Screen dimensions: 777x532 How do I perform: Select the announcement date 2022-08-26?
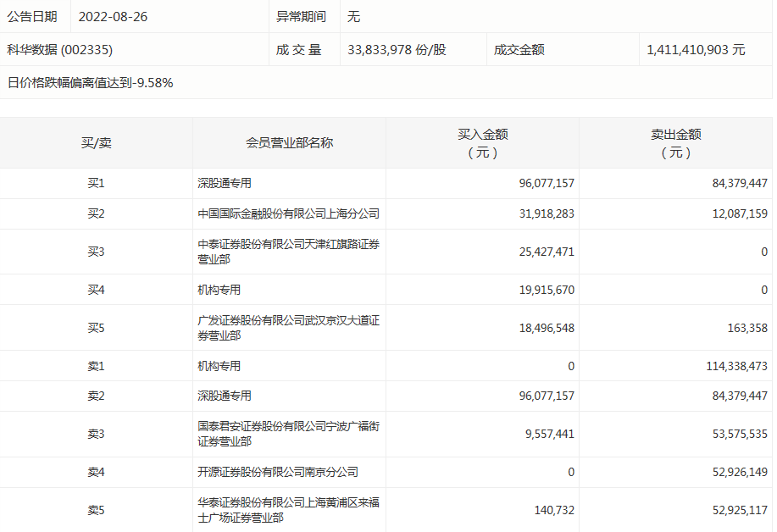pos(113,17)
